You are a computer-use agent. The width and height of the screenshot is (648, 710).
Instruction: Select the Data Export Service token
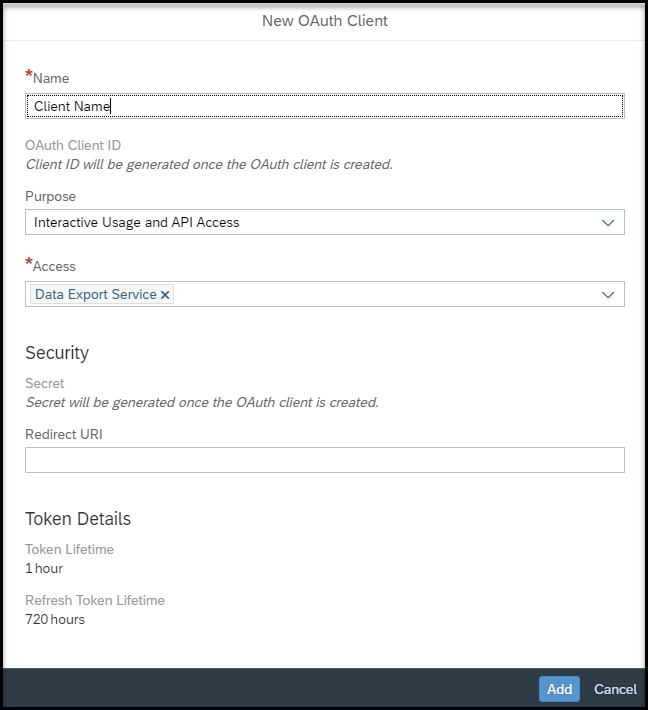(96, 294)
